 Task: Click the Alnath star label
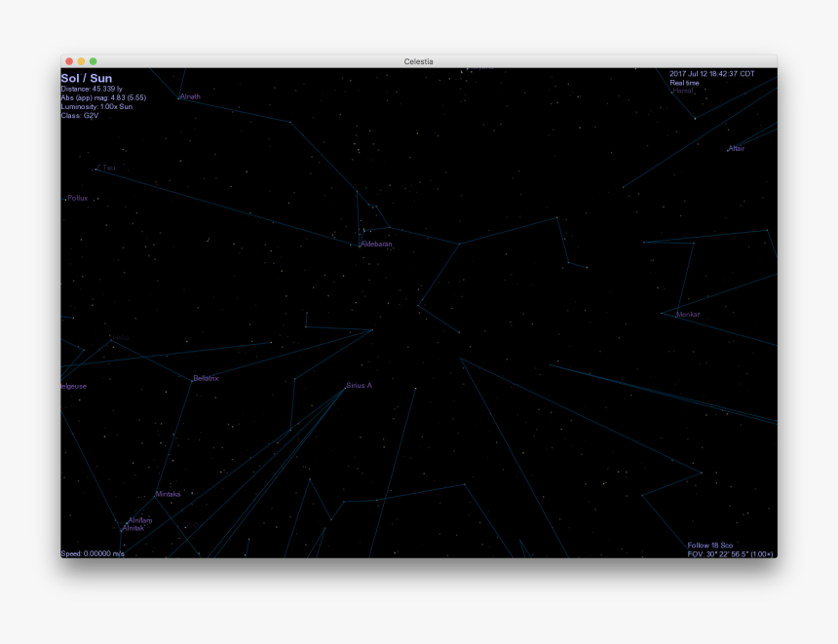coord(190,96)
